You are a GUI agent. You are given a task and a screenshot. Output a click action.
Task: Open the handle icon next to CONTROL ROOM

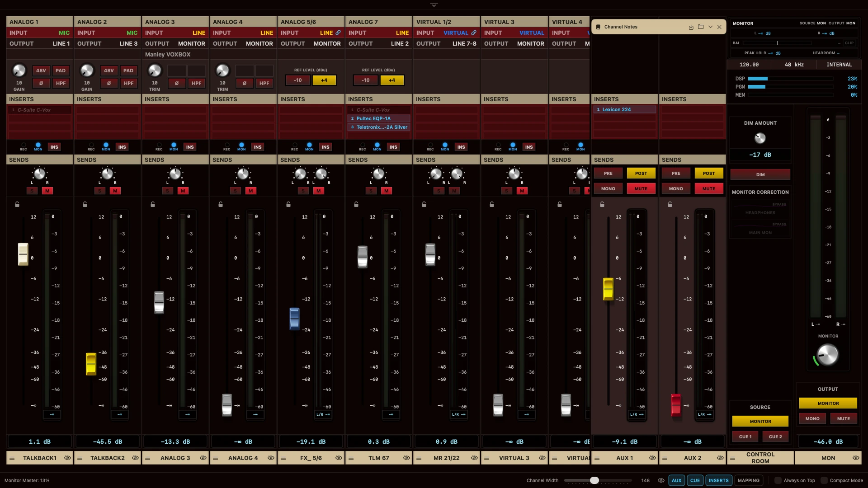pyautogui.click(x=732, y=458)
